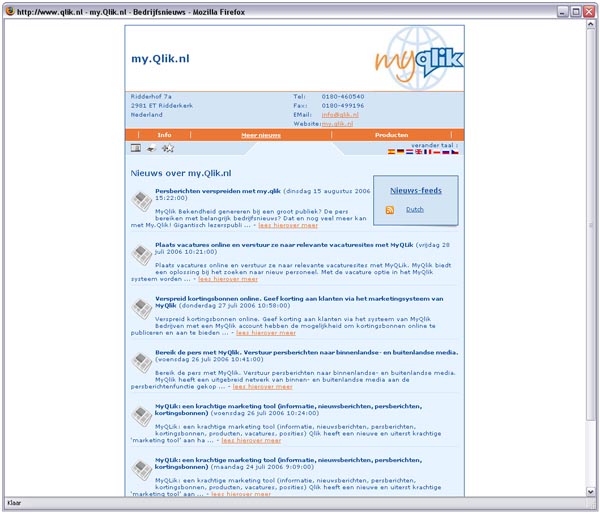Open the info@qlik.nl email link
Viewport: 600px width, 513px height.
click(340, 115)
